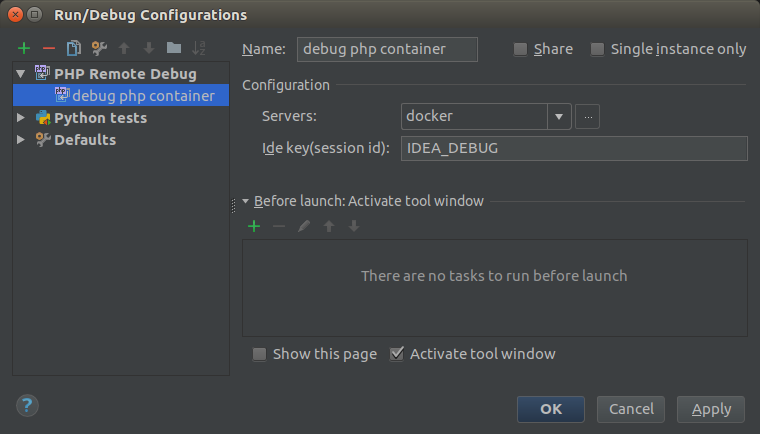This screenshot has height=434, width=760.
Task: Enable the Share checkbox
Action: pos(520,49)
